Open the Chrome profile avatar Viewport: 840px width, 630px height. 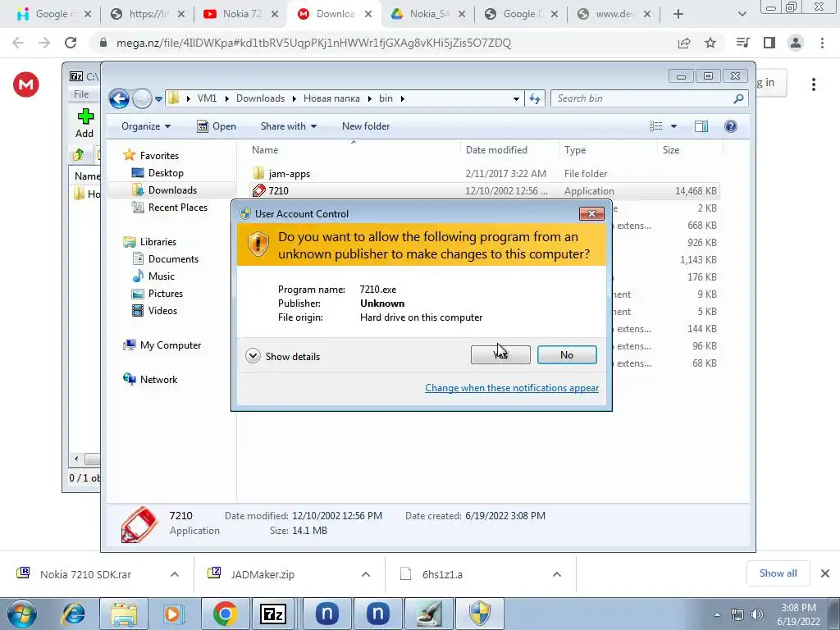click(x=796, y=43)
